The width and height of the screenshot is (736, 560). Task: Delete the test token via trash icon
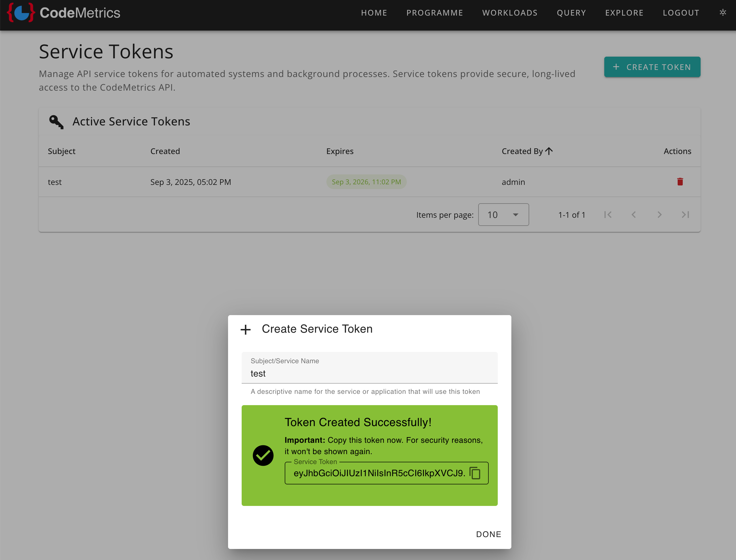click(x=680, y=182)
